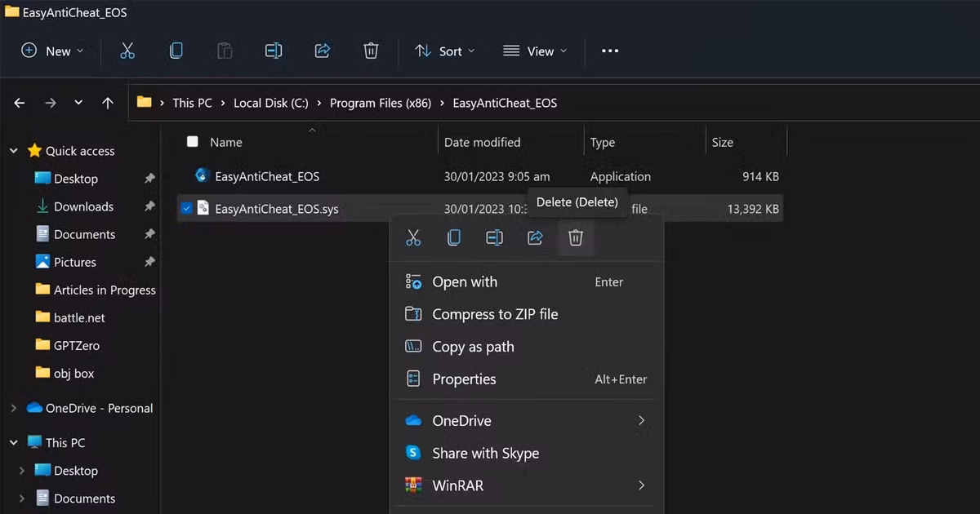Click the Rename icon in the top toolbar
The image size is (980, 514).
[274, 51]
